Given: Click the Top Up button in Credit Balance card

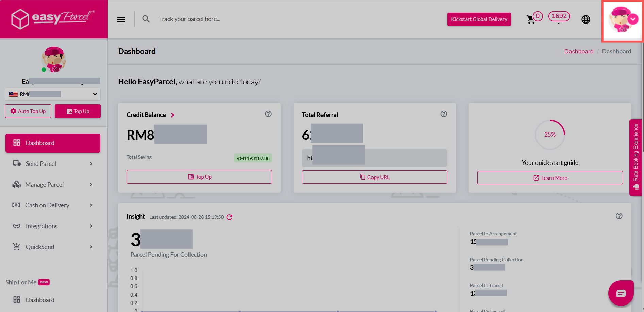Looking at the screenshot, I should (x=199, y=177).
